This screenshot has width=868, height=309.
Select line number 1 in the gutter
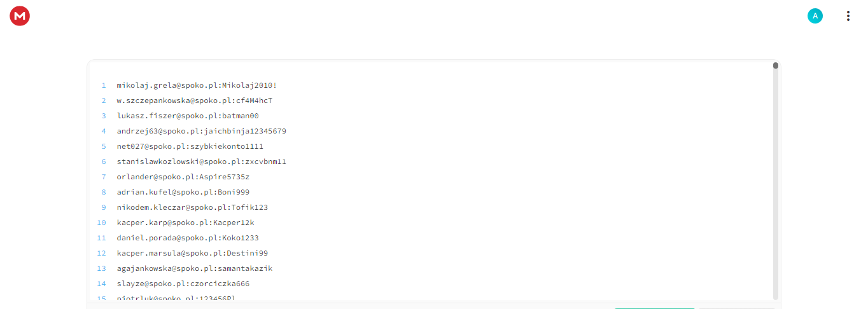coord(103,85)
